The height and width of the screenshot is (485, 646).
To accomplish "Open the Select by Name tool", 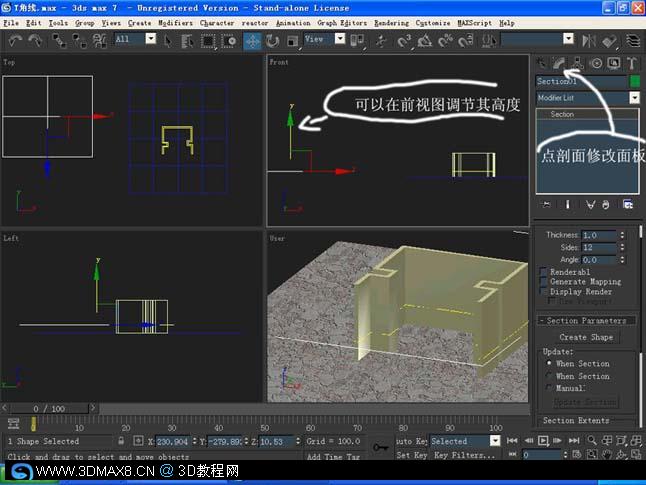I will click(x=187, y=40).
